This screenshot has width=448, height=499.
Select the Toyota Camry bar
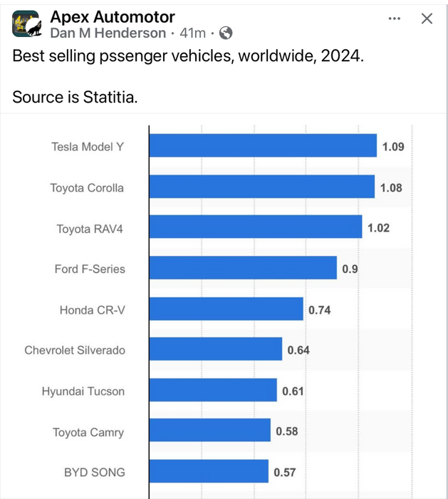tap(210, 431)
